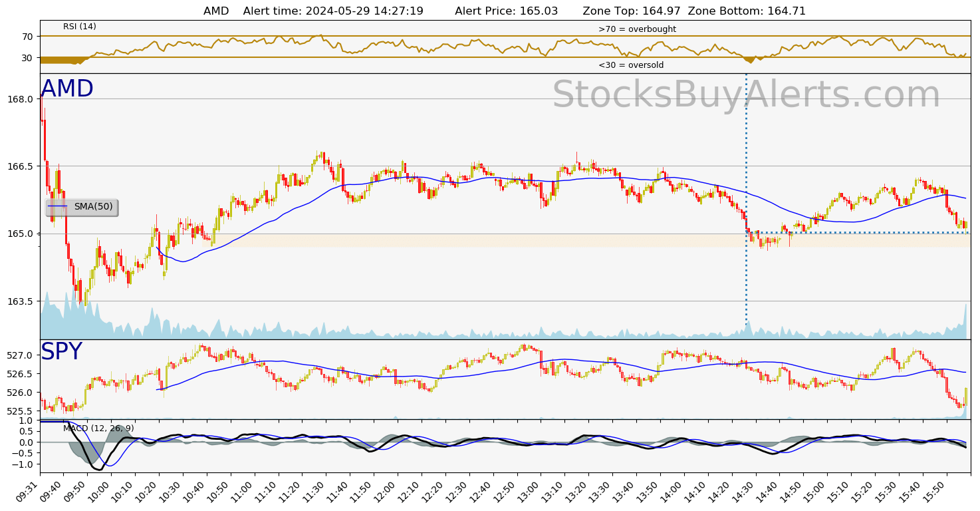Click the Zone Top 164.97 text
Image resolution: width=980 pixels, height=511 pixels.
coord(632,11)
